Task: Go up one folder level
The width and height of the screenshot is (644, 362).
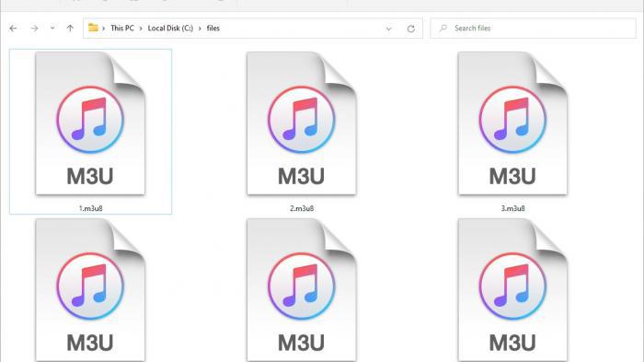Action: [x=70, y=29]
